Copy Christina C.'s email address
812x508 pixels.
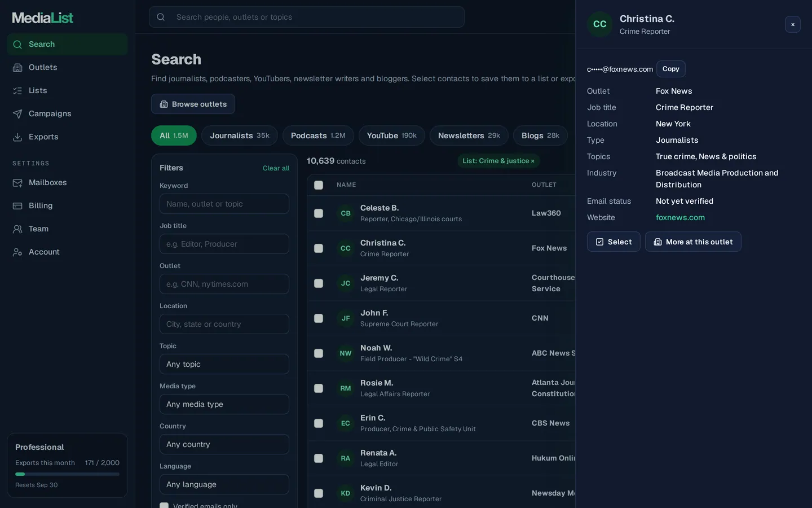pyautogui.click(x=671, y=69)
